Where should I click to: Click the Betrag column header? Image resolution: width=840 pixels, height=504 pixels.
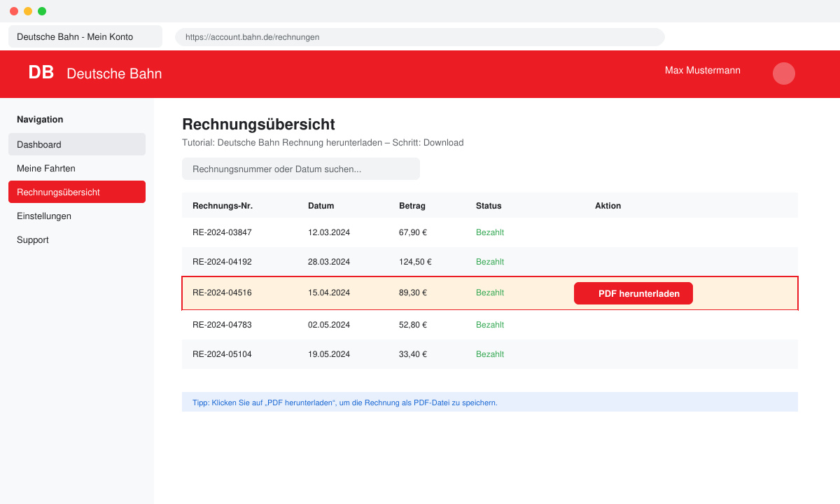(x=412, y=206)
